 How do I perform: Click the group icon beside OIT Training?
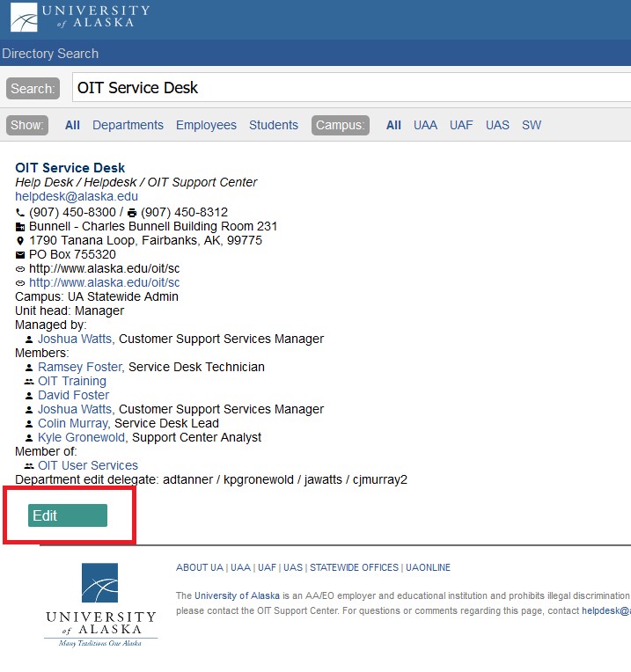29,382
